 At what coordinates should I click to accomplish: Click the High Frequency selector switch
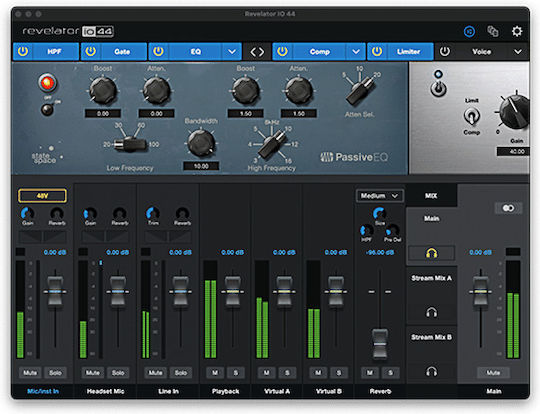click(272, 145)
